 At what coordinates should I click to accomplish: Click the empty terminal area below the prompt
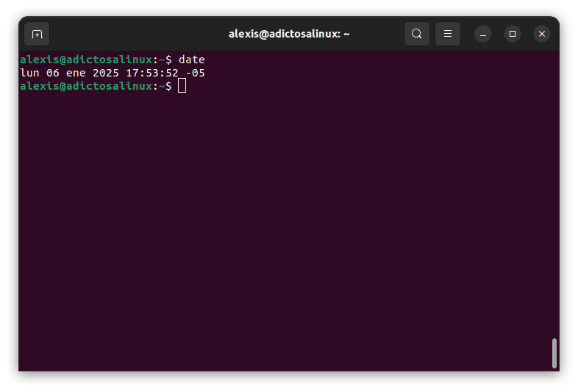click(x=287, y=235)
